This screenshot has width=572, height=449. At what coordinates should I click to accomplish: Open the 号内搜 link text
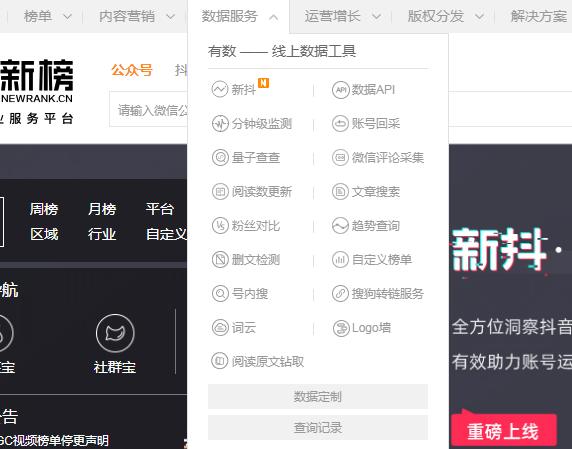tap(250, 294)
